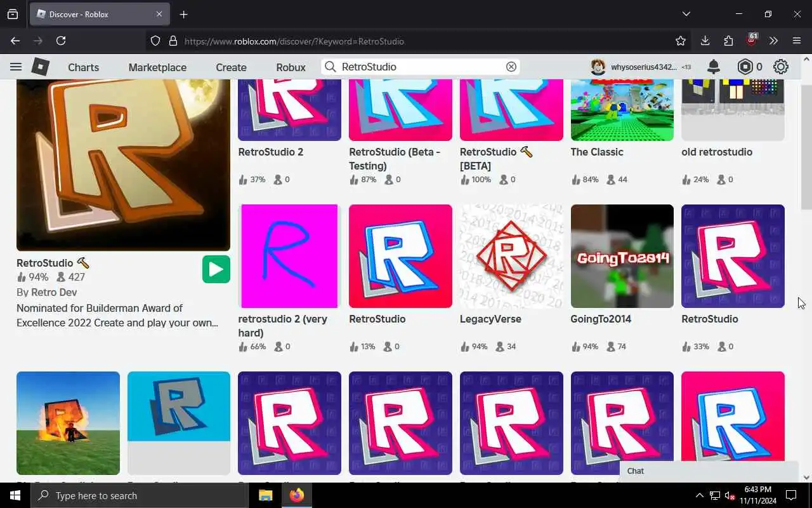
Task: Open a new browser tab
Action: [183, 14]
